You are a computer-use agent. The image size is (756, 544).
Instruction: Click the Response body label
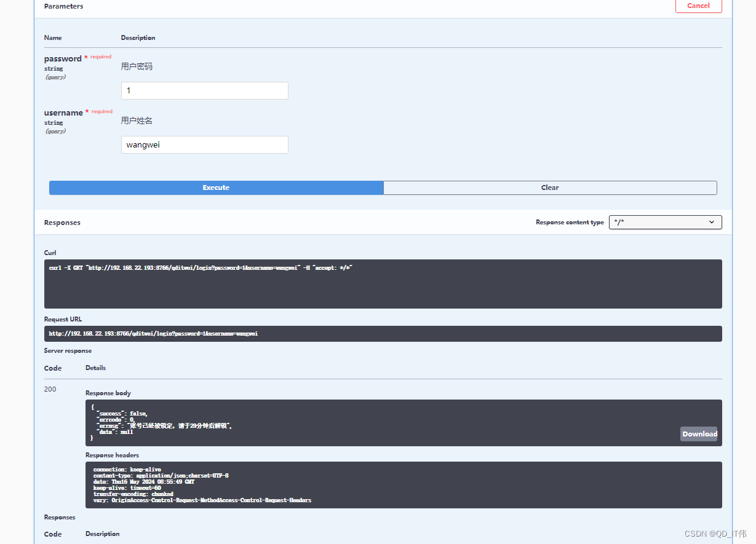point(108,393)
